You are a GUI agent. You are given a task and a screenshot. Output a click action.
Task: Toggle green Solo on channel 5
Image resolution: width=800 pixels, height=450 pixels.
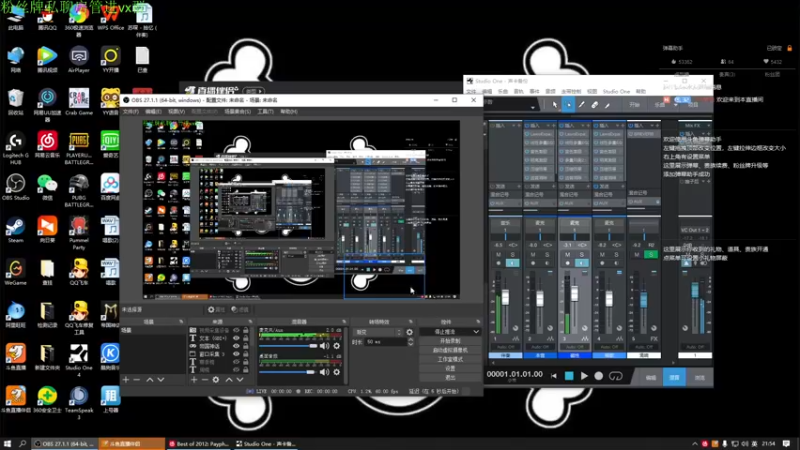[651, 255]
